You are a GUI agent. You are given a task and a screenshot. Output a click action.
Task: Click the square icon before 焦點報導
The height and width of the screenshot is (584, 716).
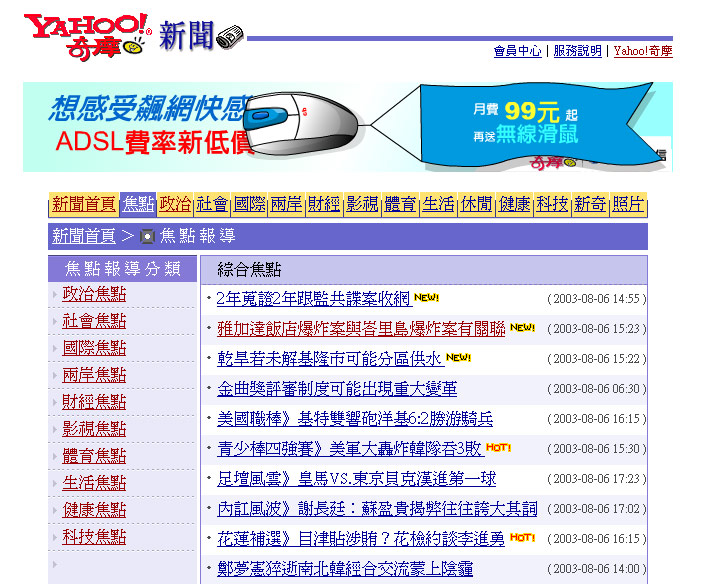point(147,237)
